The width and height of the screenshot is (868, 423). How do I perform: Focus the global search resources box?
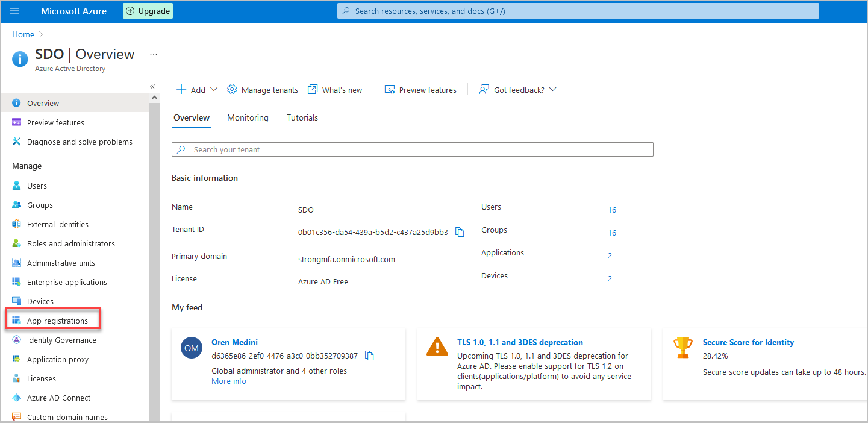[578, 11]
